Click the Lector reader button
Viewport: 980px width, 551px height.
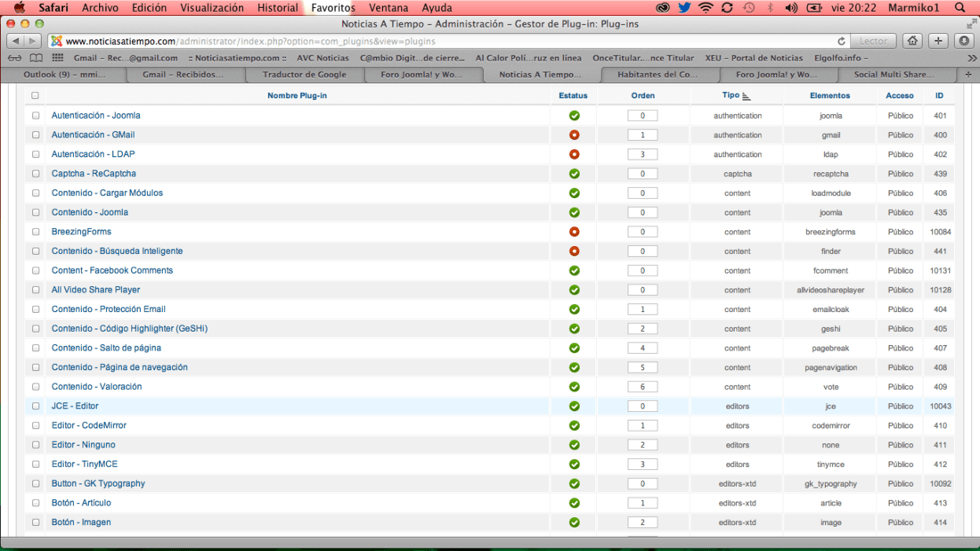(873, 41)
